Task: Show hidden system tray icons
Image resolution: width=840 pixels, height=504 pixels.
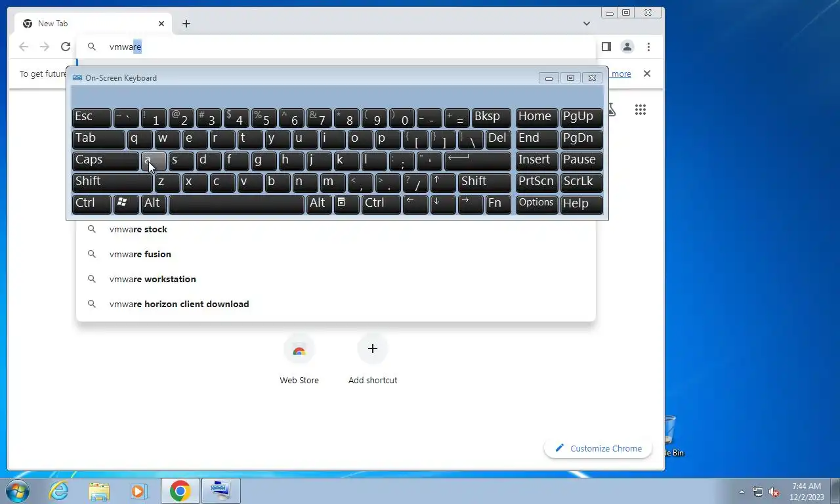Action: coord(742,492)
